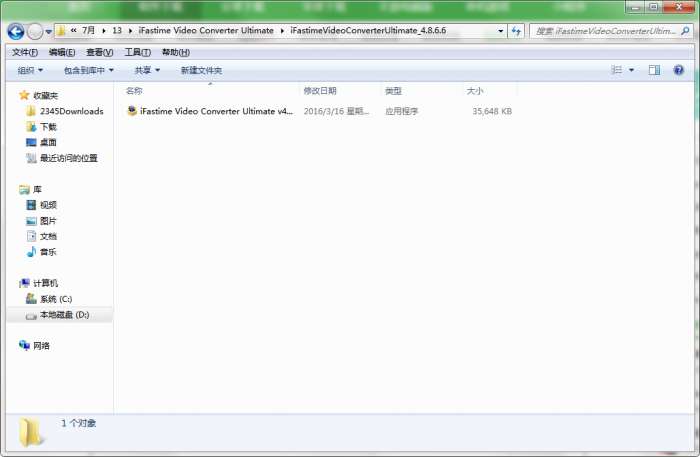Open the help question mark icon
The width and height of the screenshot is (700, 457).
coord(679,70)
